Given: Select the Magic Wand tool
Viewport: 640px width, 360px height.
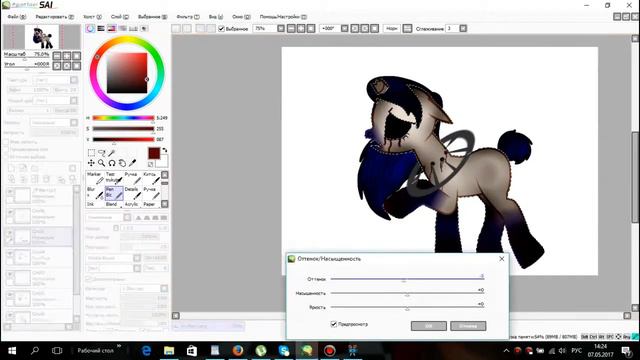Looking at the screenshot, I should 112,153.
